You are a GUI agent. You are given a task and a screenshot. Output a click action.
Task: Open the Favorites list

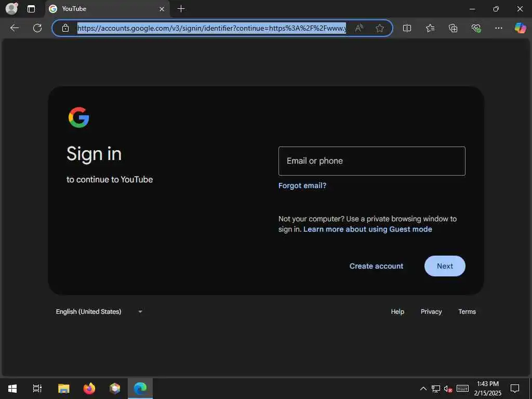[430, 28]
